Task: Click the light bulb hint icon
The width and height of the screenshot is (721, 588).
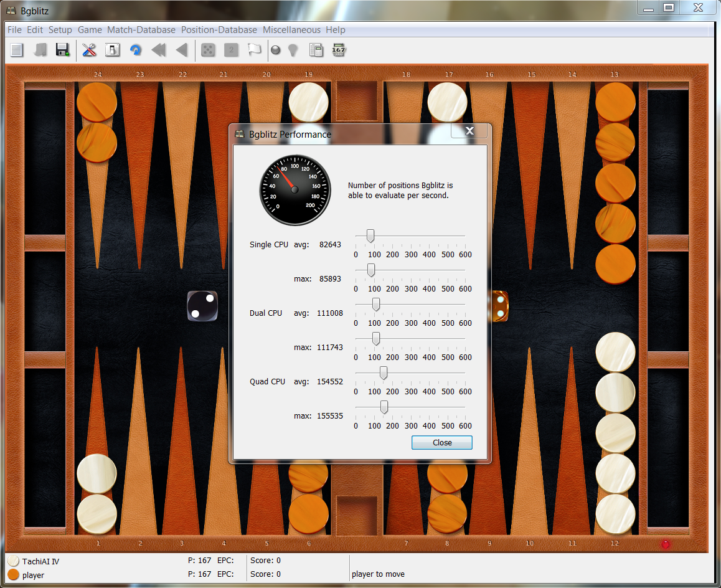Action: pos(293,50)
